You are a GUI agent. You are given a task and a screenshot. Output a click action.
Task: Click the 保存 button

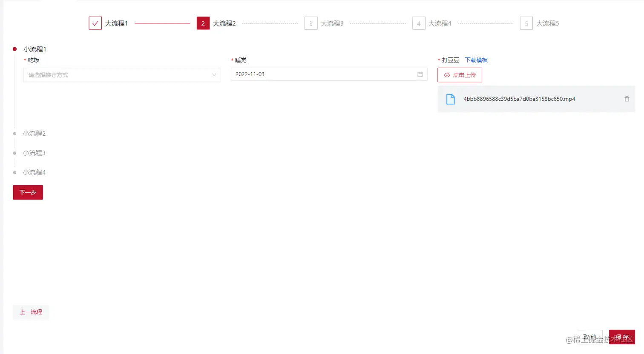pyautogui.click(x=622, y=337)
